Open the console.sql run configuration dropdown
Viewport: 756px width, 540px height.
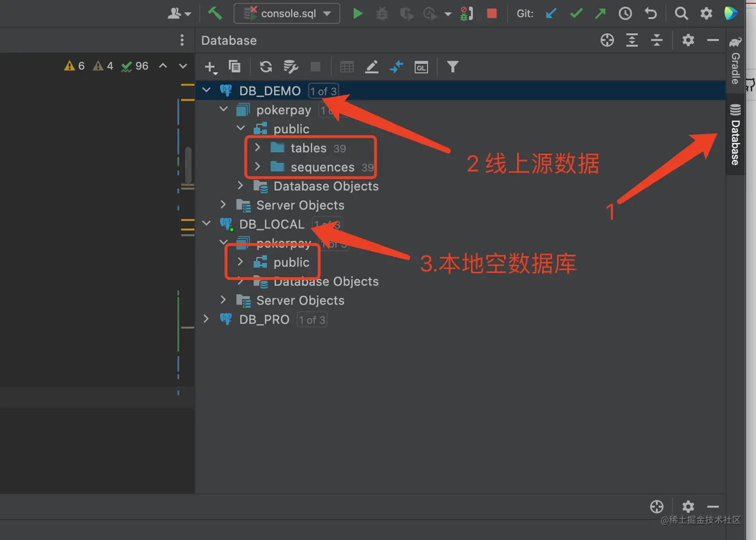tap(287, 13)
